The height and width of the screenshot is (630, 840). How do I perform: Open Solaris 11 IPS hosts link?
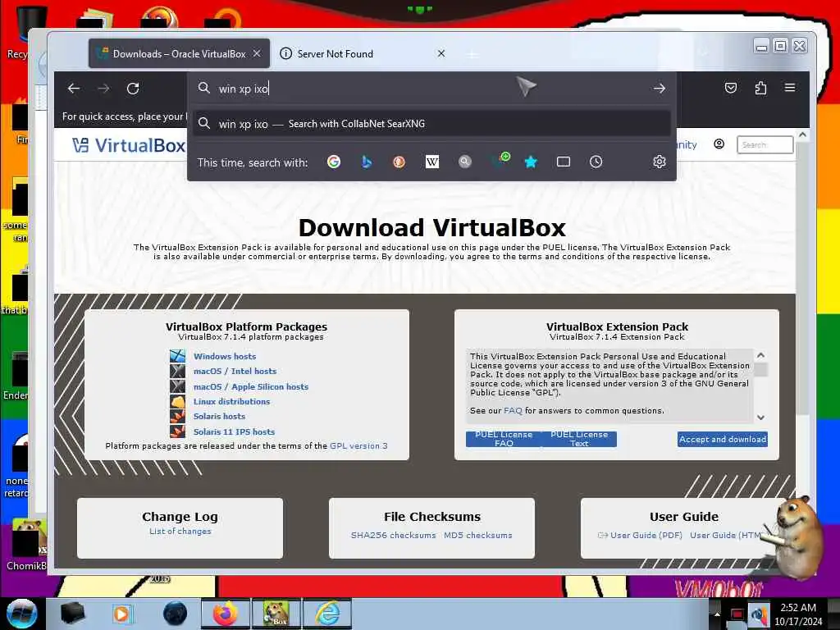click(234, 431)
